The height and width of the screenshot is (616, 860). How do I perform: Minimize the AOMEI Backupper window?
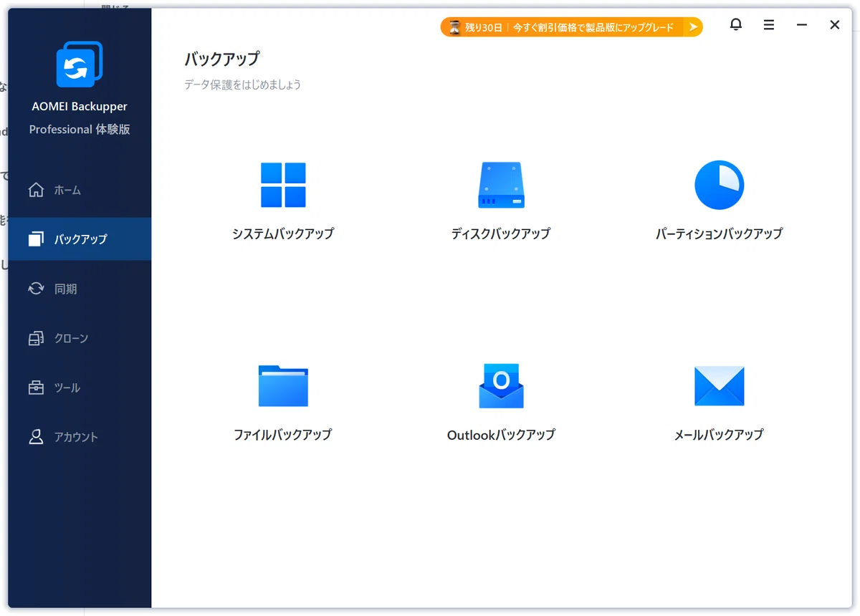coord(802,25)
